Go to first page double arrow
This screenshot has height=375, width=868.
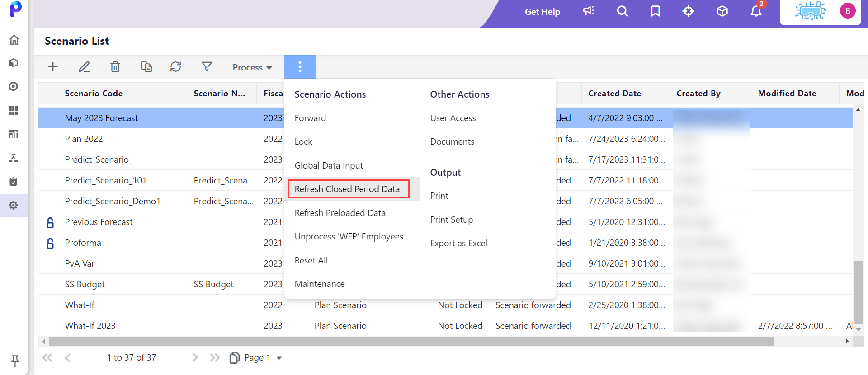click(x=47, y=358)
